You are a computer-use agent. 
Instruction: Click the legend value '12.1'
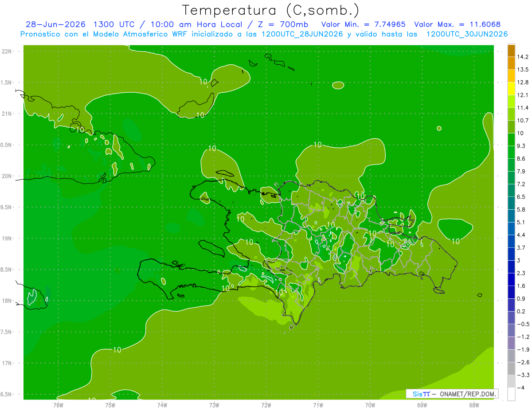tap(523, 95)
